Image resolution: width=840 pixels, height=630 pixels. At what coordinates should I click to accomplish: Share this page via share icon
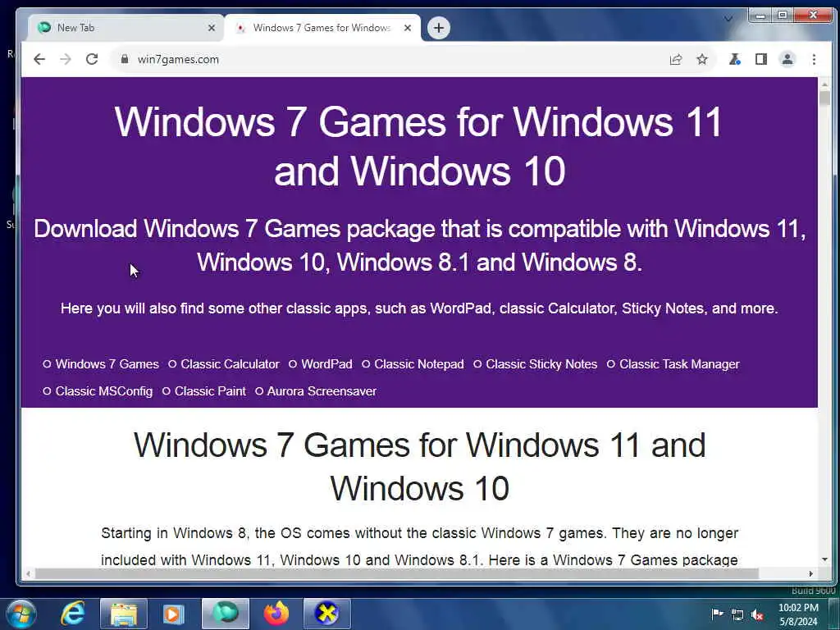coord(676,59)
